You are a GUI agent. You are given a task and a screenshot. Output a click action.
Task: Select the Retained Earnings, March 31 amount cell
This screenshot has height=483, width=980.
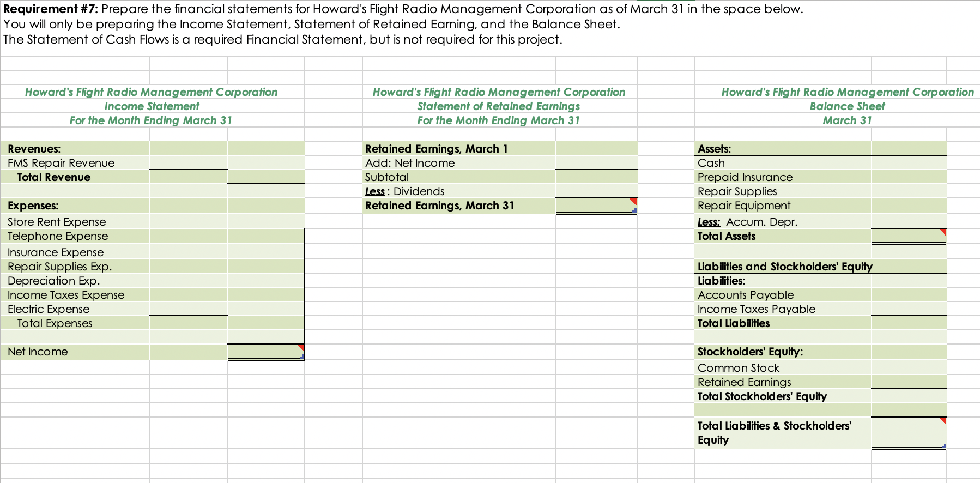596,206
